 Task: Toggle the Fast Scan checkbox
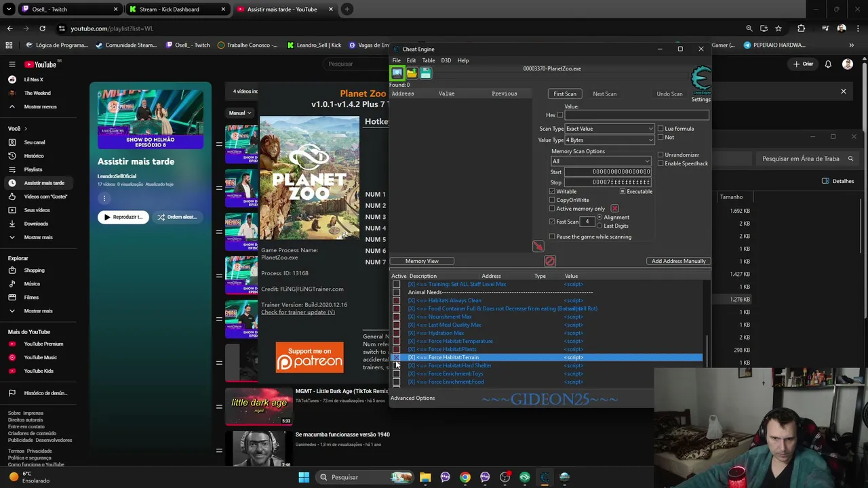coord(552,222)
